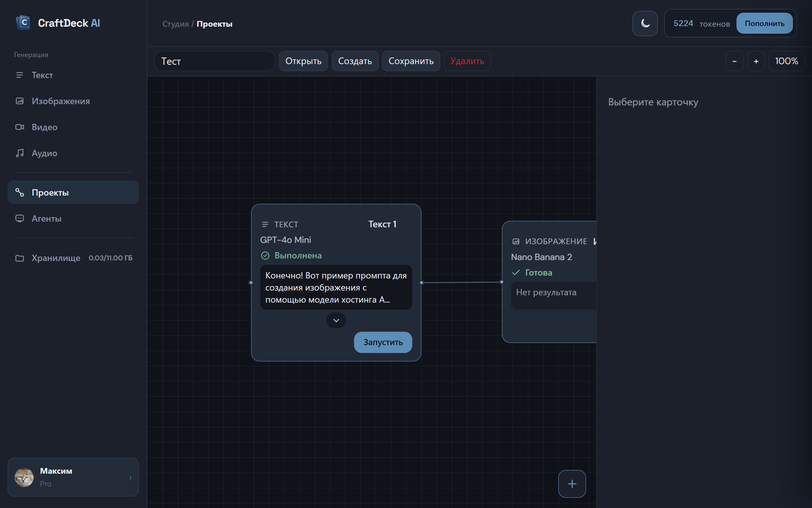812x508 pixels.
Task: Click the Пополнить top-up button
Action: (x=764, y=23)
